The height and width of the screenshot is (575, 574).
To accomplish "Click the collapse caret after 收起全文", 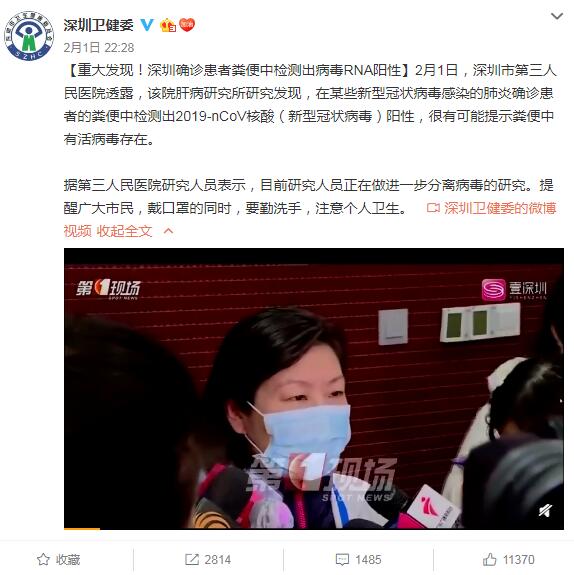I will click(168, 231).
